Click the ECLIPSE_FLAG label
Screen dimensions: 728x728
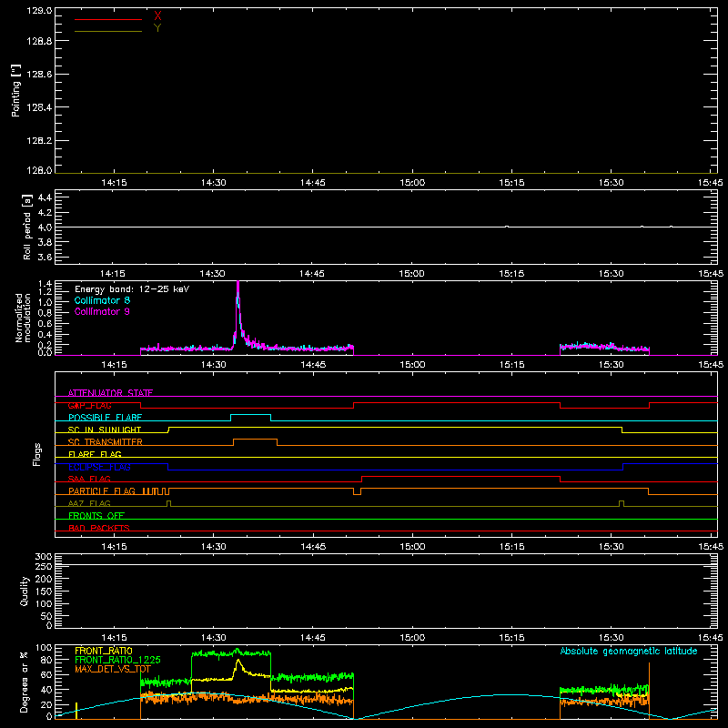pyautogui.click(x=99, y=467)
